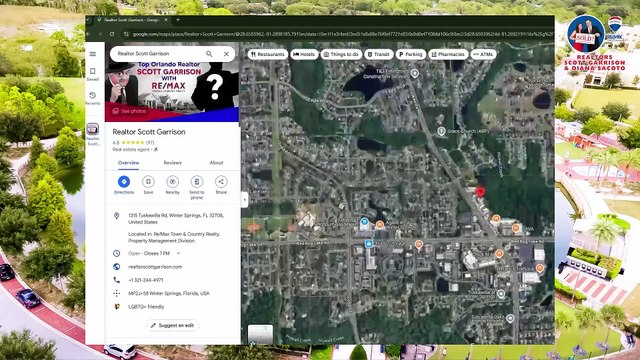This screenshot has width=640, height=360.
Task: Close the Realtor Scott Garrison browser tab
Action: [166, 20]
